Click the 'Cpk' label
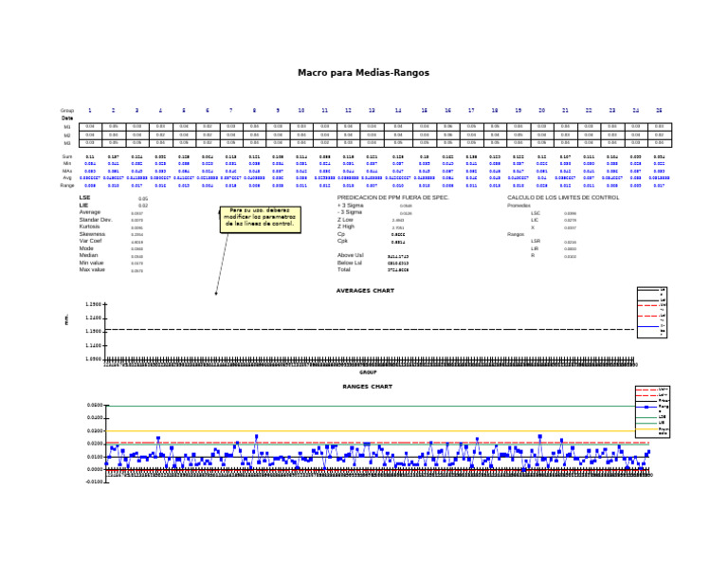Image resolution: width=728 pixels, height=563 pixels. click(x=342, y=241)
